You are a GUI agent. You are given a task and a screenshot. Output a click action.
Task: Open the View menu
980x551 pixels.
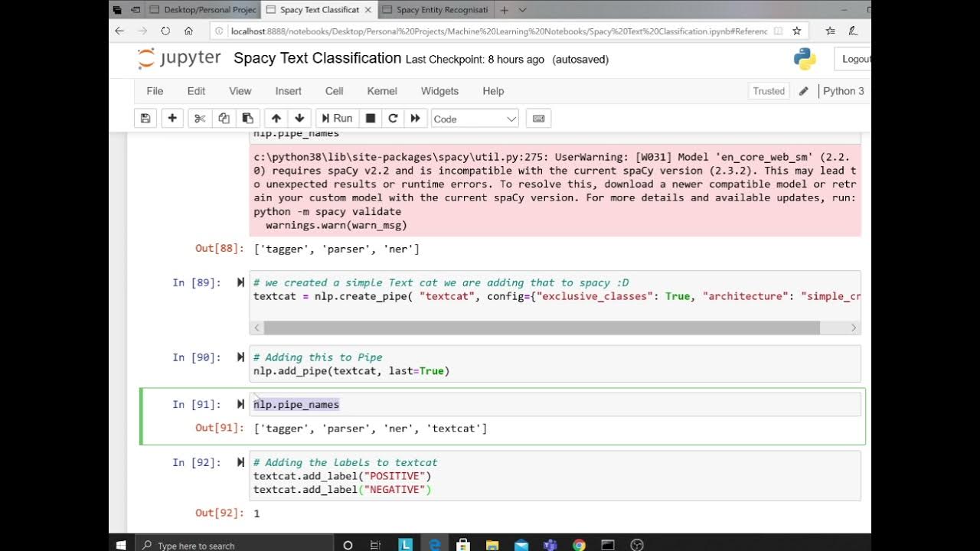click(x=240, y=91)
